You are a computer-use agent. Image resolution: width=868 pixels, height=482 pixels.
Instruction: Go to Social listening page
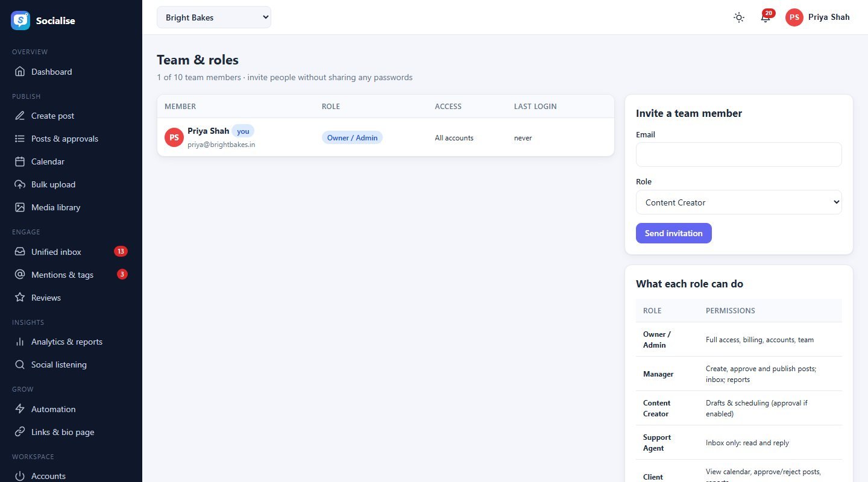71,365
